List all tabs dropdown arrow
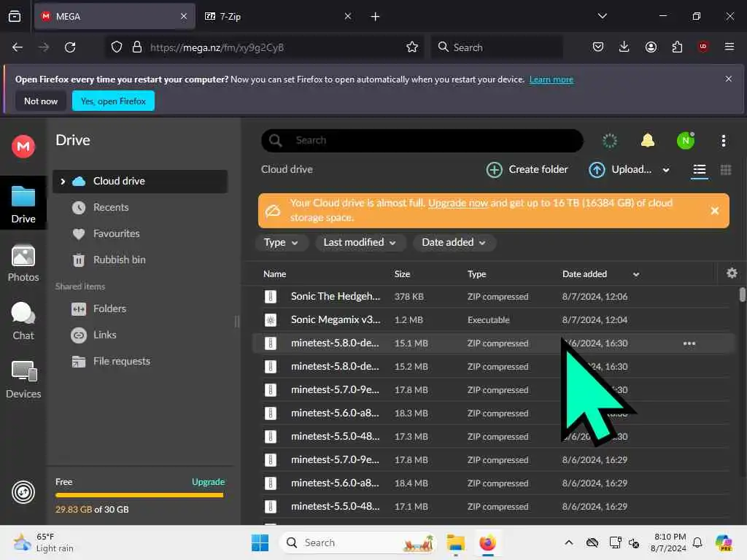Screen dimensions: 747x560 tap(602, 16)
